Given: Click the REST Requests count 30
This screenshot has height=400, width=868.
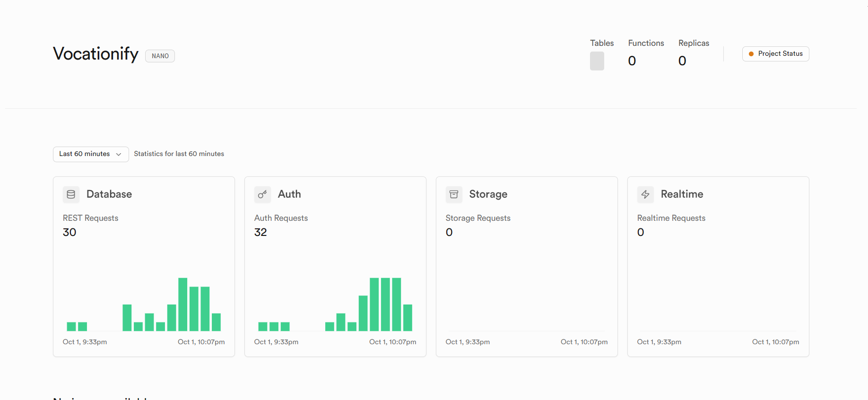Looking at the screenshot, I should click(x=69, y=232).
